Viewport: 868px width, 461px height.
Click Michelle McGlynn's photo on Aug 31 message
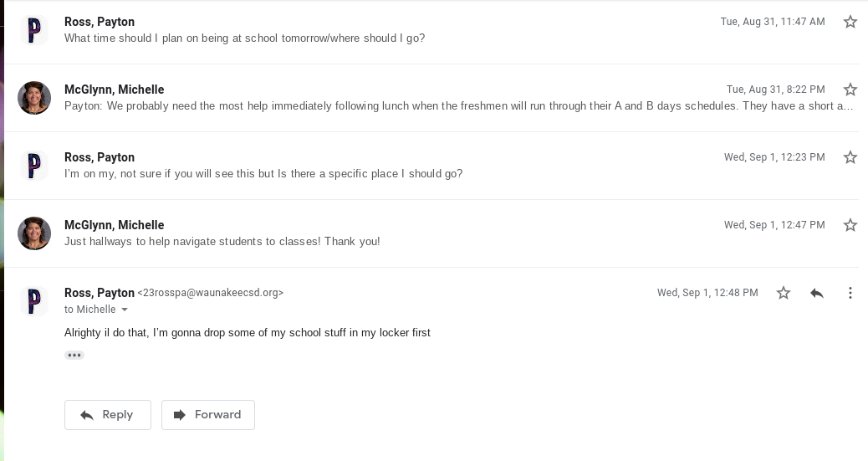pyautogui.click(x=34, y=98)
